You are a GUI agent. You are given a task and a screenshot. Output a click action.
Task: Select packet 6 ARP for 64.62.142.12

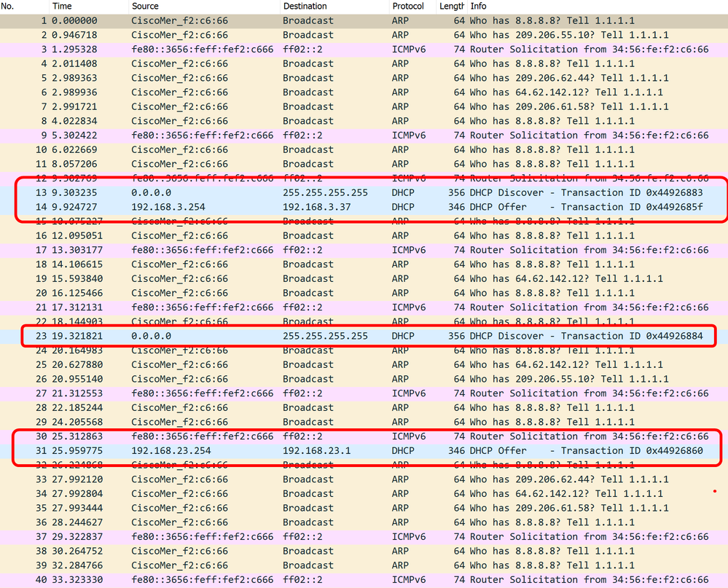coord(364,93)
